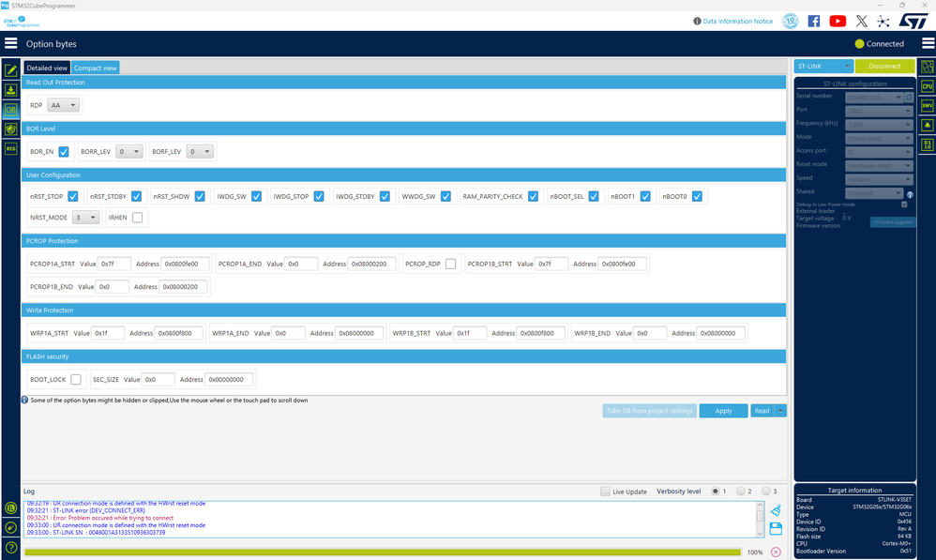Viewport: 936px width, 560px height.
Task: Click the ST logo
Action: pyautogui.click(x=913, y=21)
